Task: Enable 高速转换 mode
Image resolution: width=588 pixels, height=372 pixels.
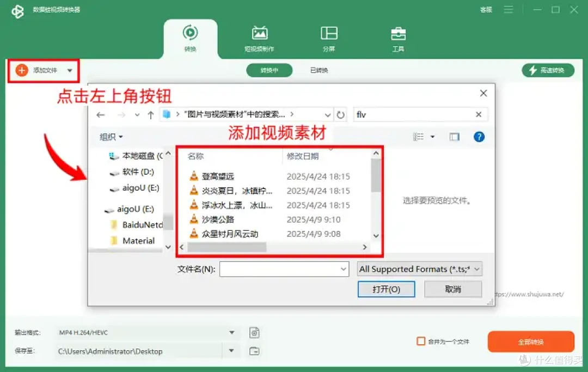Action: (548, 70)
